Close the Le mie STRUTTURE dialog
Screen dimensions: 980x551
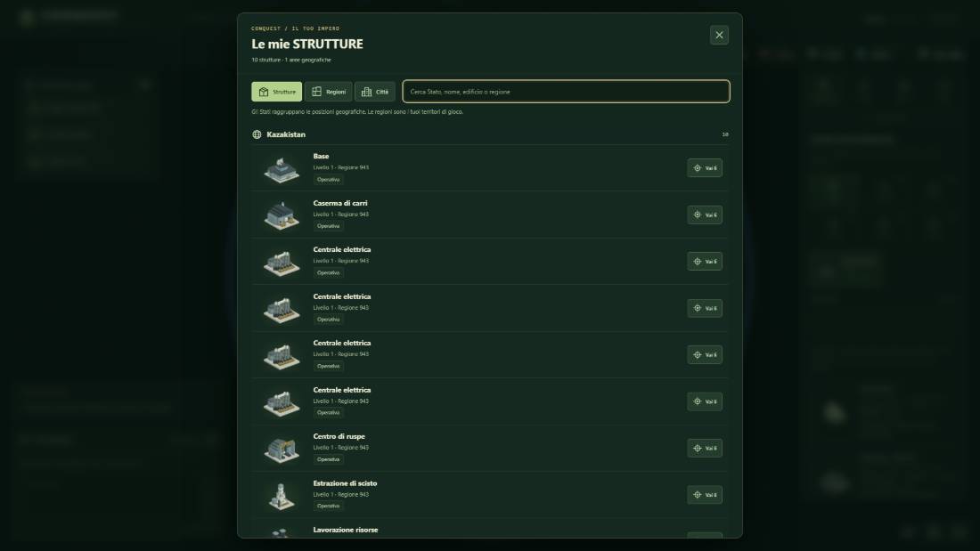(719, 35)
